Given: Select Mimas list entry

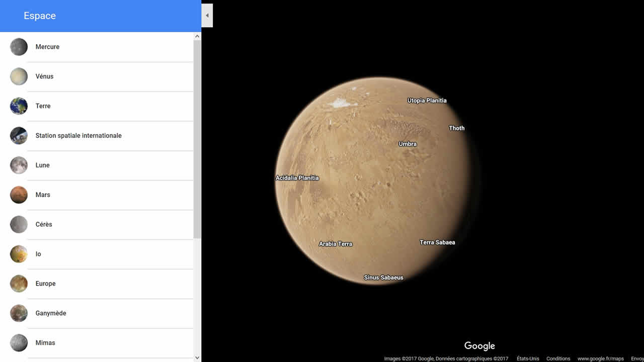Looking at the screenshot, I should tap(97, 343).
